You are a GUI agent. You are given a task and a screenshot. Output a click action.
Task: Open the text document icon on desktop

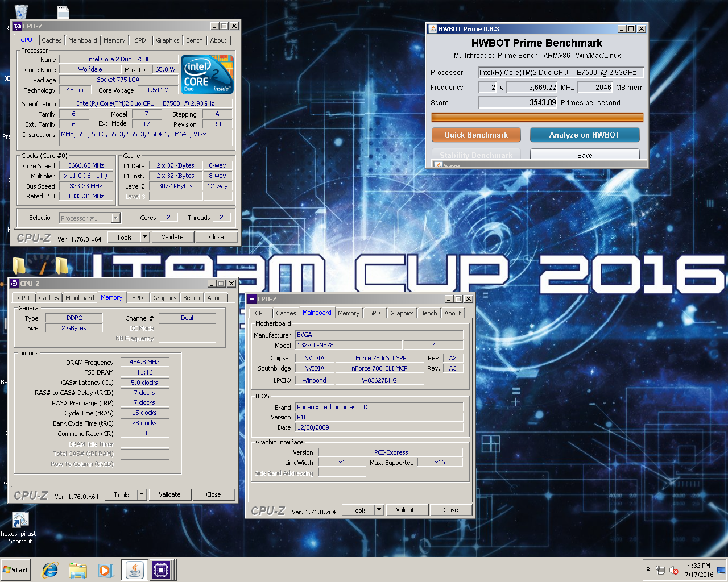coord(63,11)
